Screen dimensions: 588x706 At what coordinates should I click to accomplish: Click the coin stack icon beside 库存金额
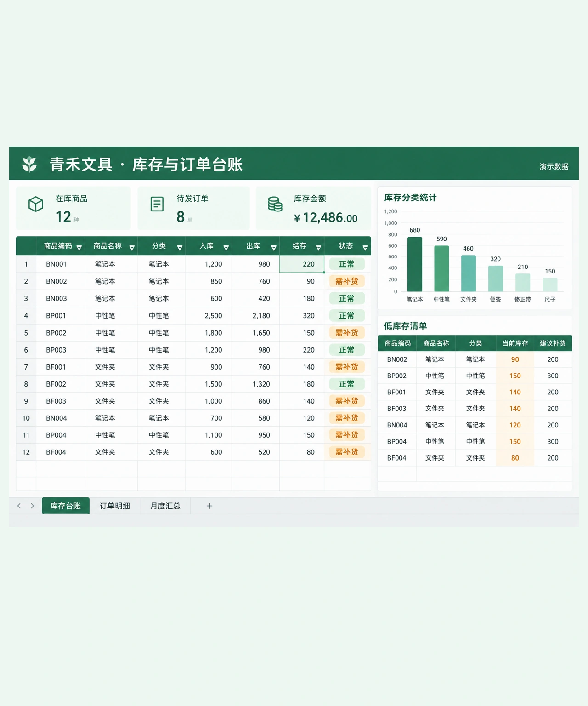[275, 204]
